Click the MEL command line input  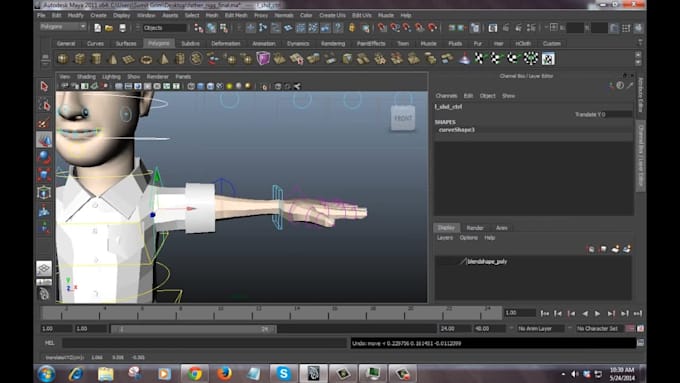pyautogui.click(x=204, y=343)
